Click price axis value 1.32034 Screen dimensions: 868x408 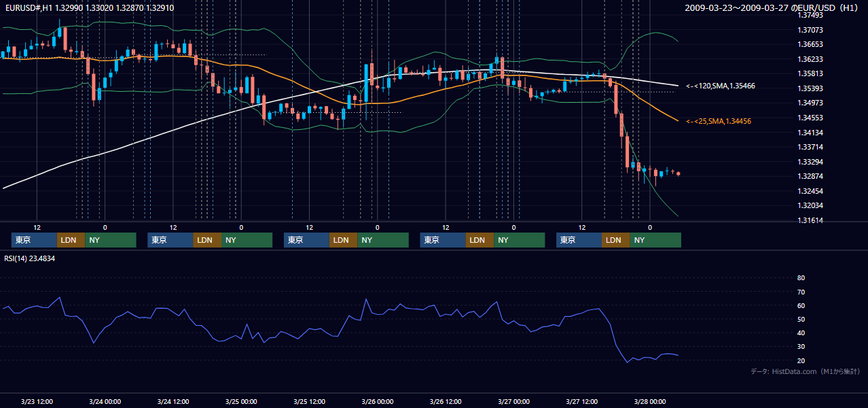(x=810, y=205)
